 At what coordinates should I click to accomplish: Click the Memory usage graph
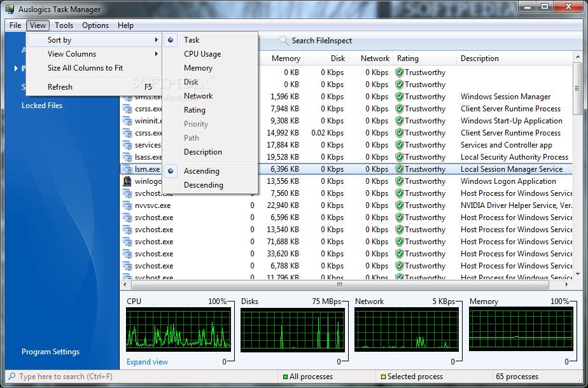[521, 329]
